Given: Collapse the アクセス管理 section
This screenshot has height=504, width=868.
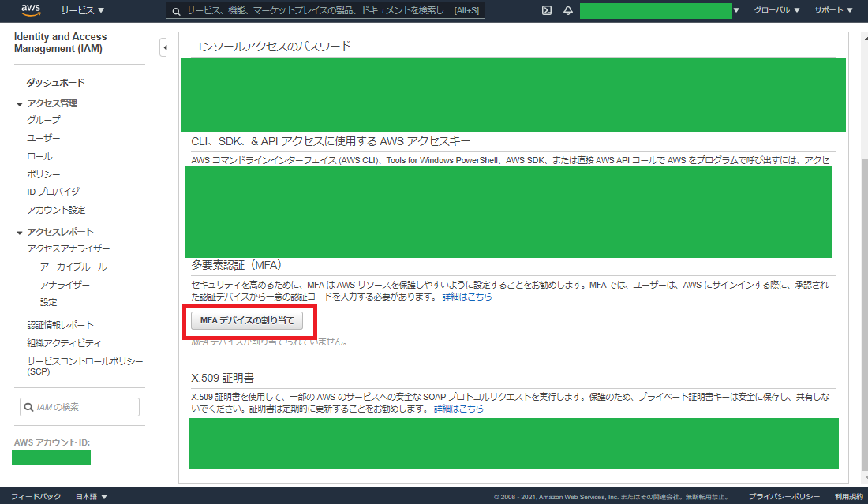Looking at the screenshot, I should point(20,104).
